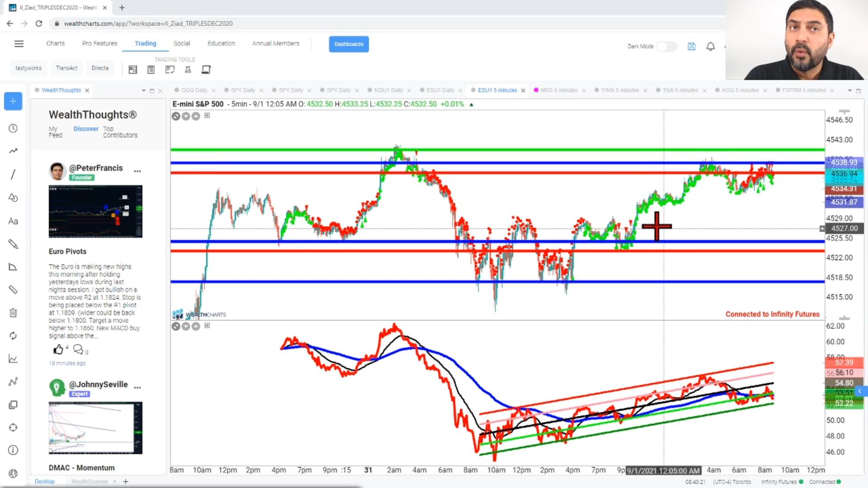The width and height of the screenshot is (868, 488).
Task: Close the ESU1 5 minutes tab
Action: click(523, 90)
